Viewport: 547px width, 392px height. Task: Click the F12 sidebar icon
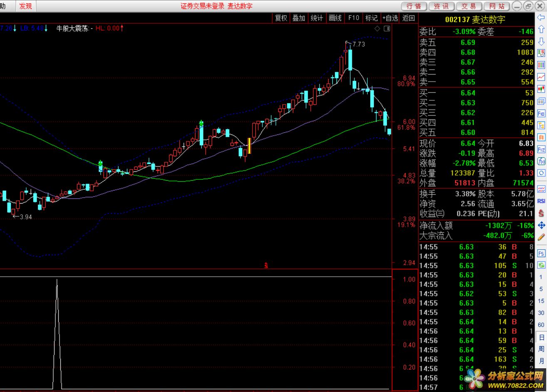click(541, 149)
